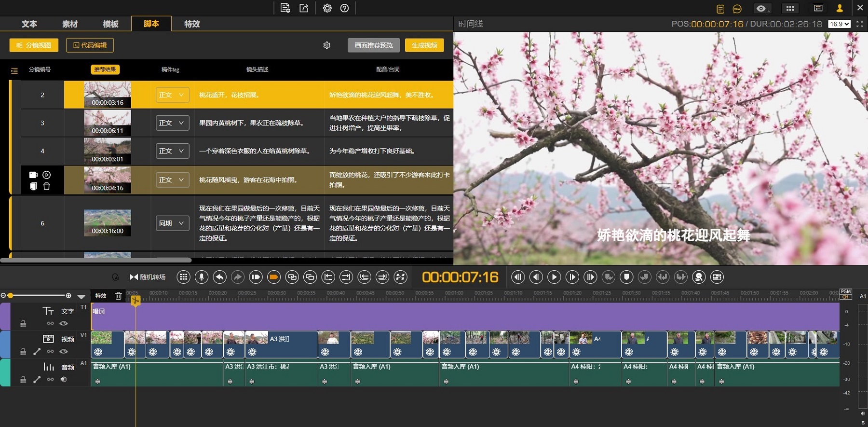Switch to the 素材 tab
868x427 pixels.
[x=70, y=24]
